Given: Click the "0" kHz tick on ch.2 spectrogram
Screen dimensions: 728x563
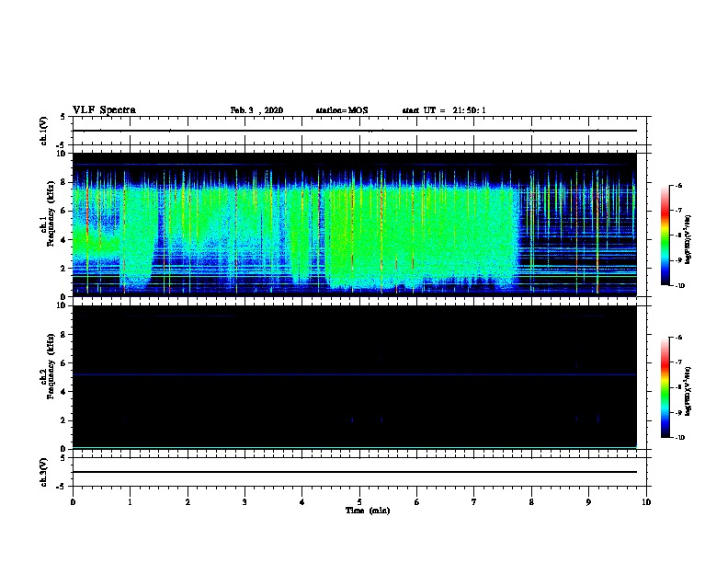Looking at the screenshot, I should 64,449.
